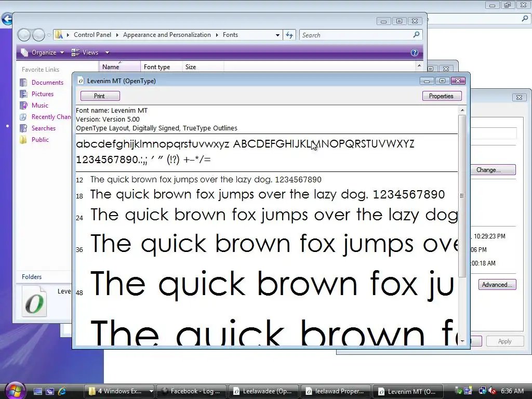Open the Windows Start orb
The height and width of the screenshot is (399, 532).
15,391
